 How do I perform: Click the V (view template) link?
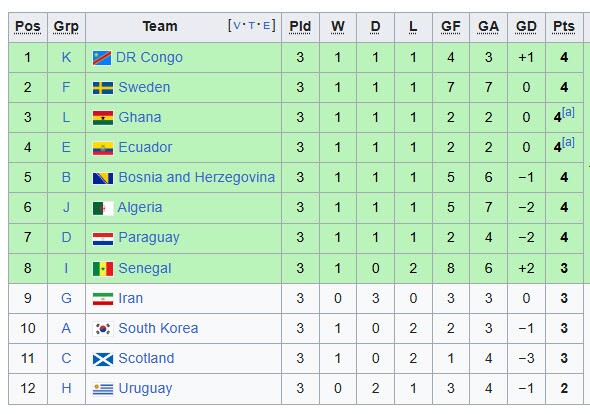click(x=237, y=26)
